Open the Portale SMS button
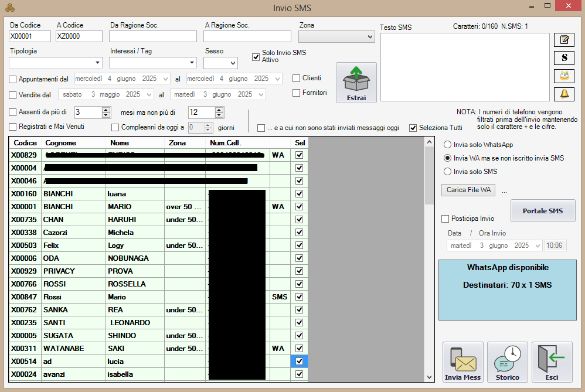This screenshot has width=585, height=392. pos(542,211)
